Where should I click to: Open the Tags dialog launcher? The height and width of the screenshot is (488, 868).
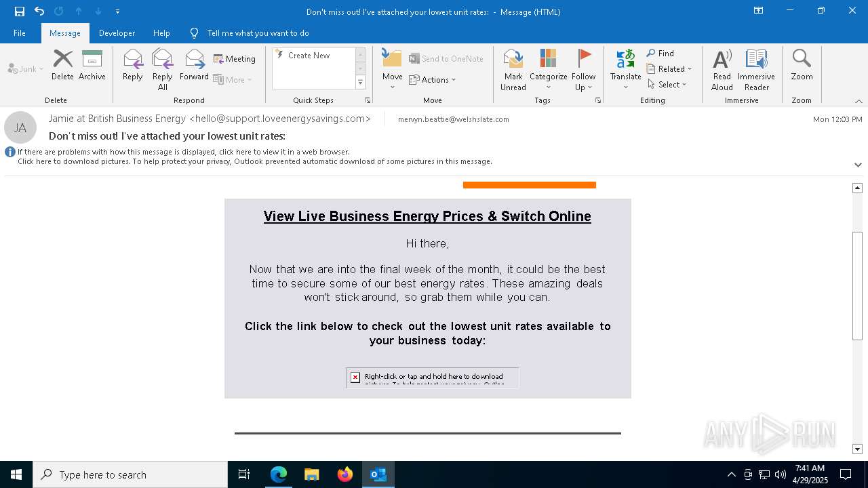pos(598,100)
